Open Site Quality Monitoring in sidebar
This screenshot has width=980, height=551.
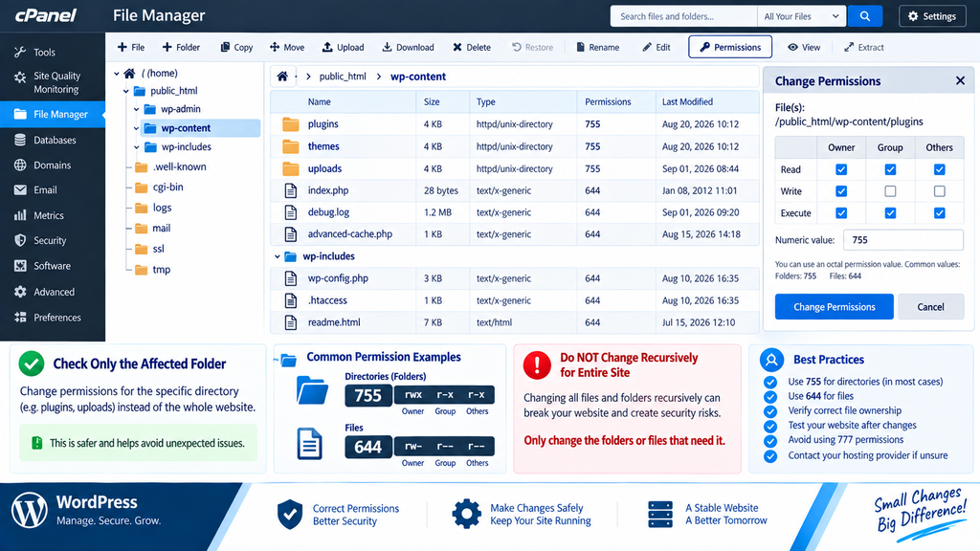click(53, 82)
